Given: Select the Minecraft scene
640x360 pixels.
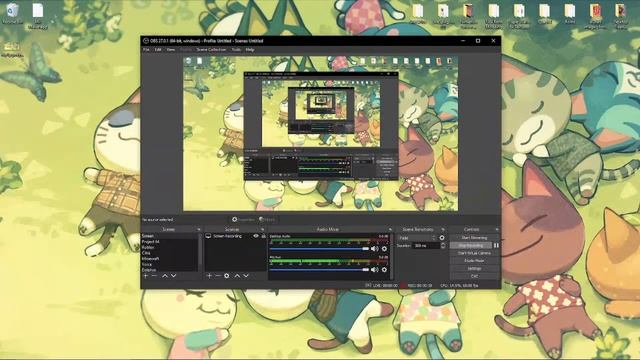Looking at the screenshot, I should pos(170,259).
